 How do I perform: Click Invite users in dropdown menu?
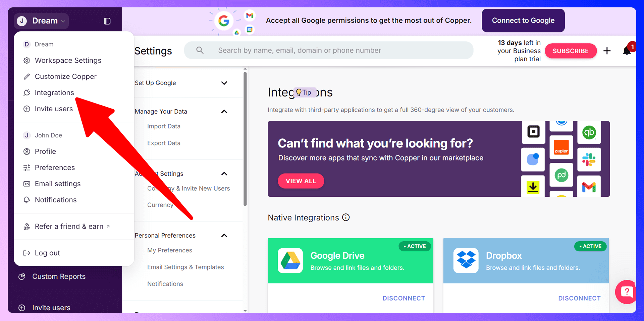[54, 109]
